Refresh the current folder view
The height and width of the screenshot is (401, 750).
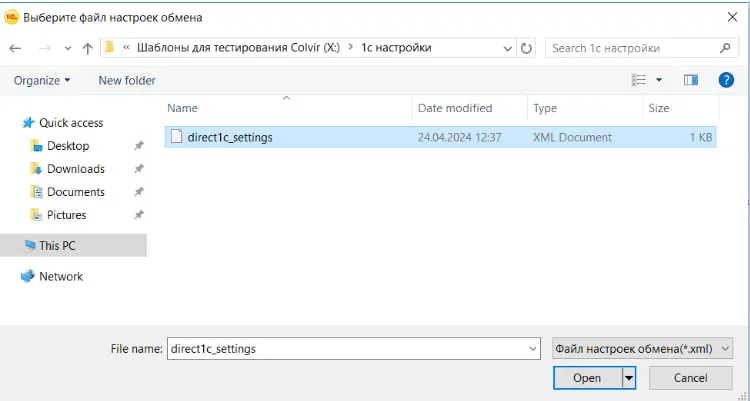tap(528, 48)
